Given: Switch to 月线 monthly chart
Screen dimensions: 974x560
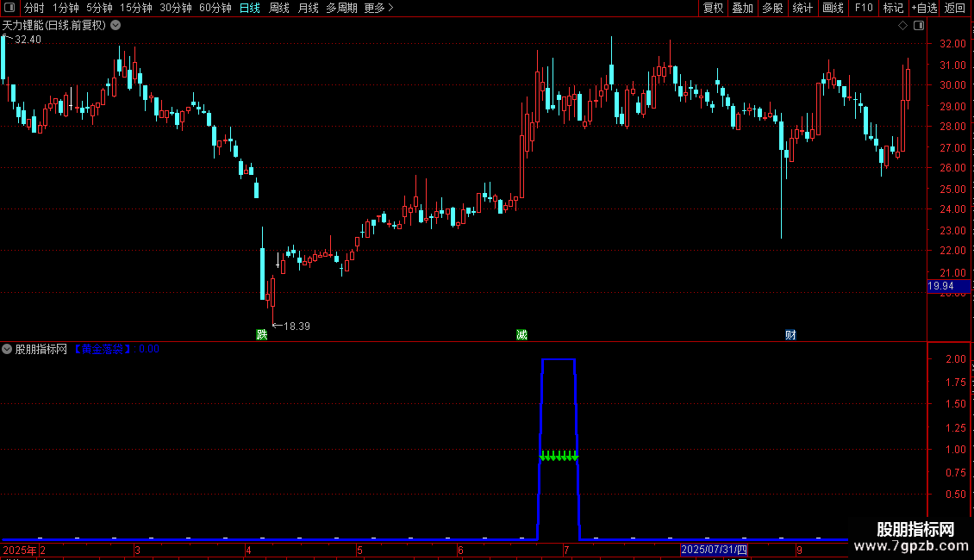Looking at the screenshot, I should (x=308, y=8).
